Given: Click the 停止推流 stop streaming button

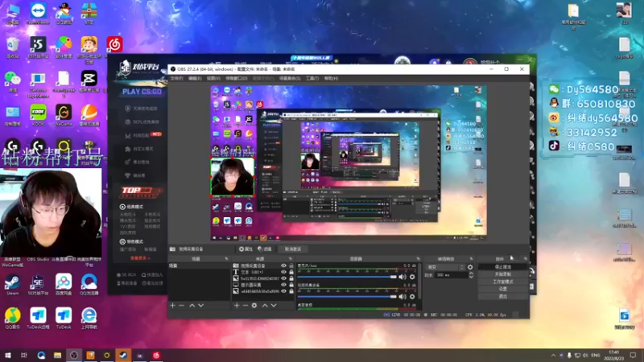Looking at the screenshot, I should point(502,267).
